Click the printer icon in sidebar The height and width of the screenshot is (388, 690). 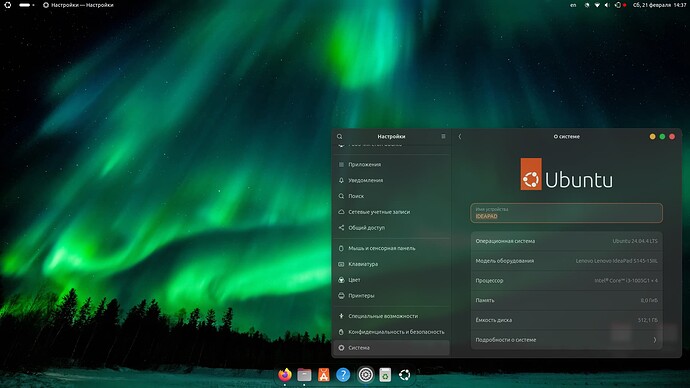click(x=341, y=296)
